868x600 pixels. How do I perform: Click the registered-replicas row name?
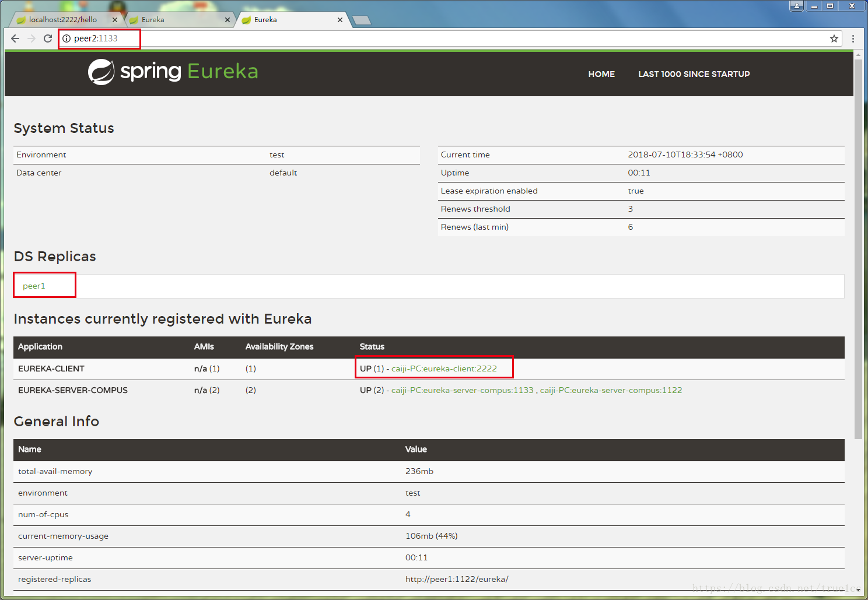point(55,579)
